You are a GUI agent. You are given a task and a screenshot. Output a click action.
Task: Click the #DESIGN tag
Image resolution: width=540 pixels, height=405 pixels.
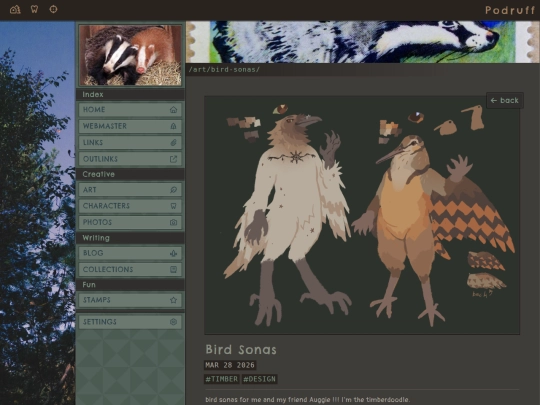(259, 379)
